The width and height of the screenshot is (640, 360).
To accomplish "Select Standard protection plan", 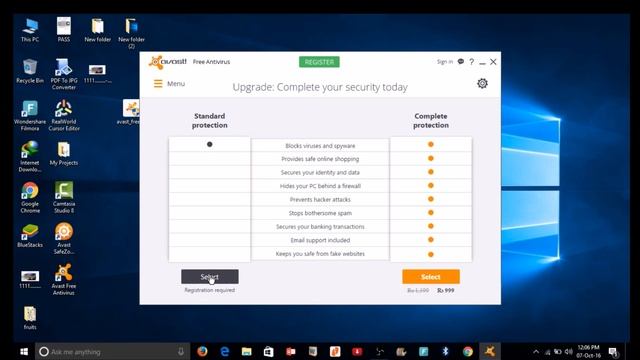I will coord(210,277).
